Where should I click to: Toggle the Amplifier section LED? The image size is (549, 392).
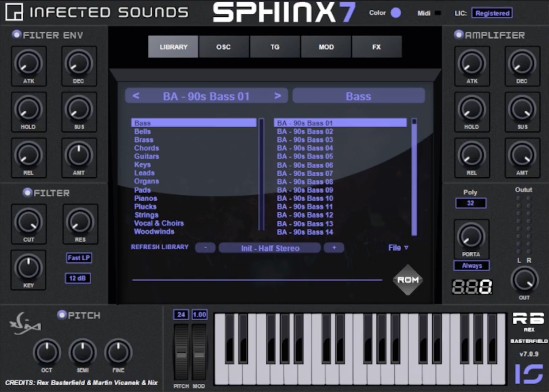pos(459,34)
